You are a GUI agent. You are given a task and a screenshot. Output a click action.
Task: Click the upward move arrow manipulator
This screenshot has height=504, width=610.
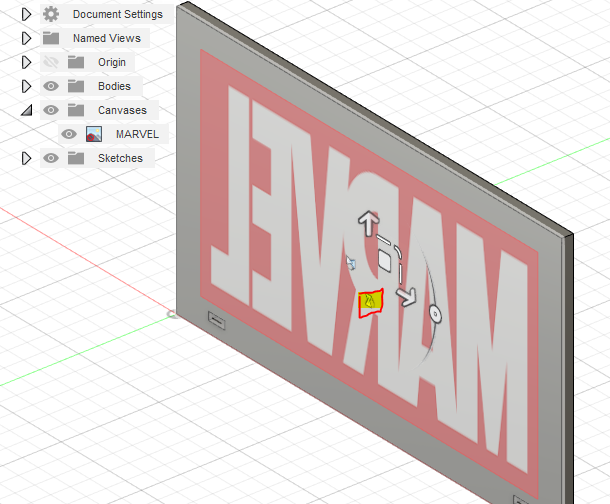click(x=368, y=223)
